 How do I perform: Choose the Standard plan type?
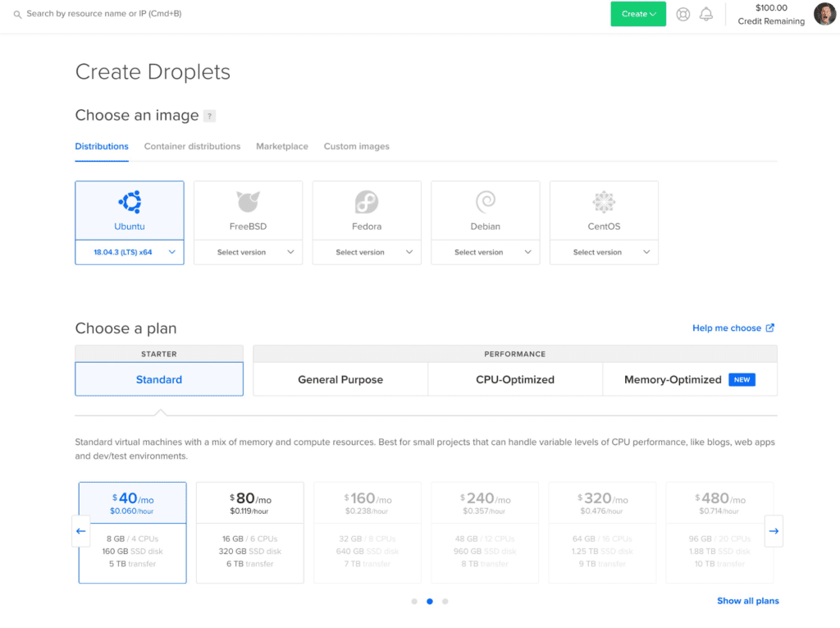159,379
